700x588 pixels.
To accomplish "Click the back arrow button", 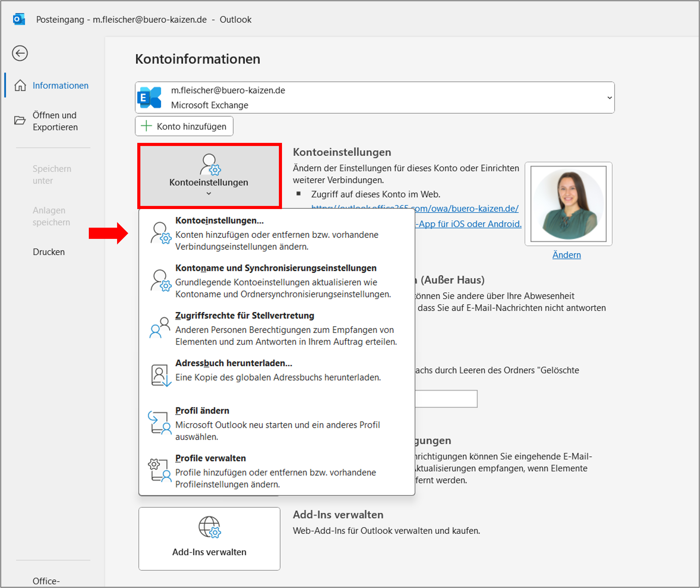I will point(20,53).
